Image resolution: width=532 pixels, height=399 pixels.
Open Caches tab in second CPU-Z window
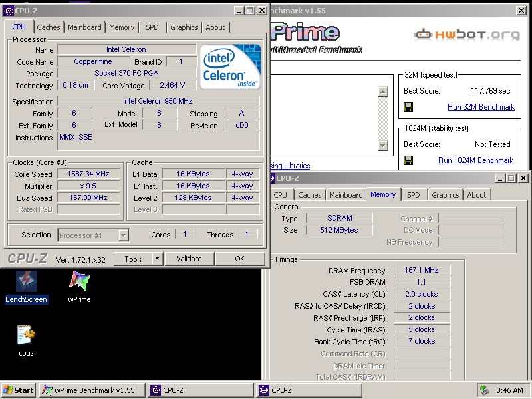[310, 195]
